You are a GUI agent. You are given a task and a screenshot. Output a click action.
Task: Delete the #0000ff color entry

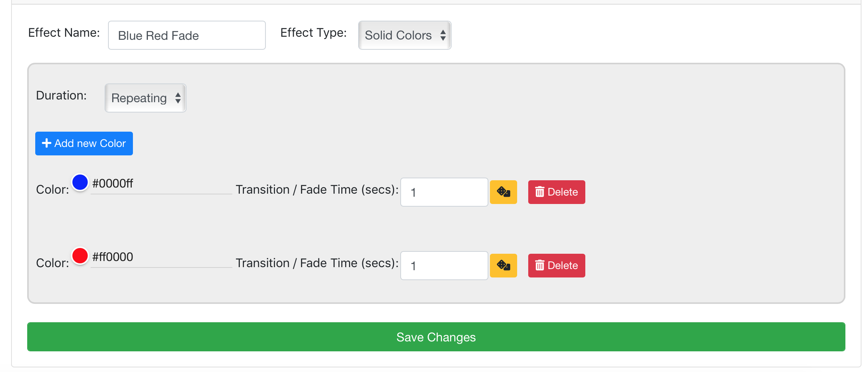pos(557,192)
